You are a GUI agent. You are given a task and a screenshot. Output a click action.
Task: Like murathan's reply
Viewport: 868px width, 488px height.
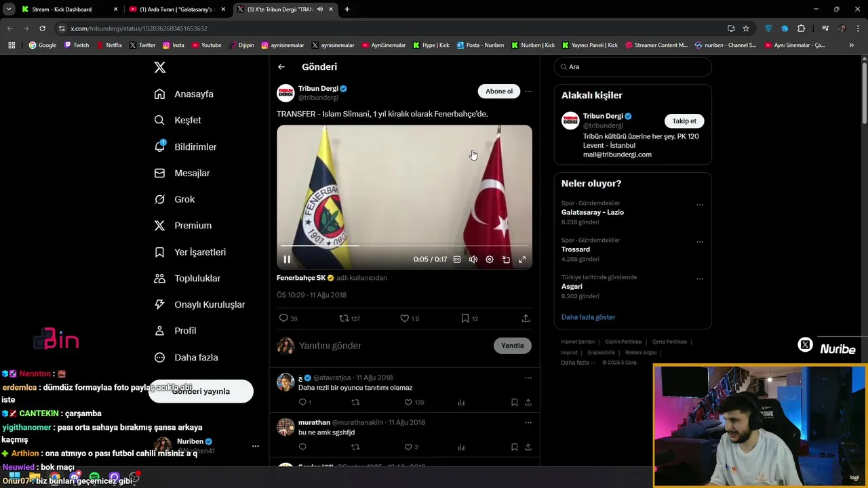(411, 447)
